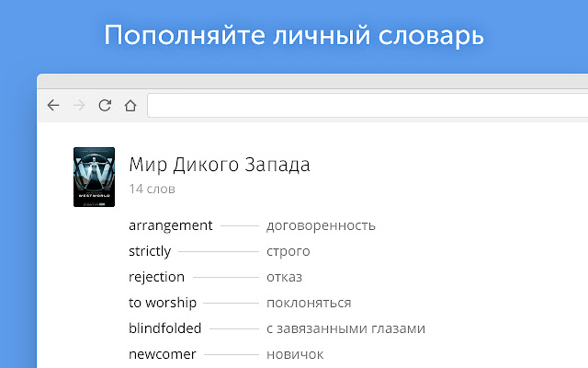Go to browser home page icon
The height and width of the screenshot is (368, 588).
[x=130, y=106]
